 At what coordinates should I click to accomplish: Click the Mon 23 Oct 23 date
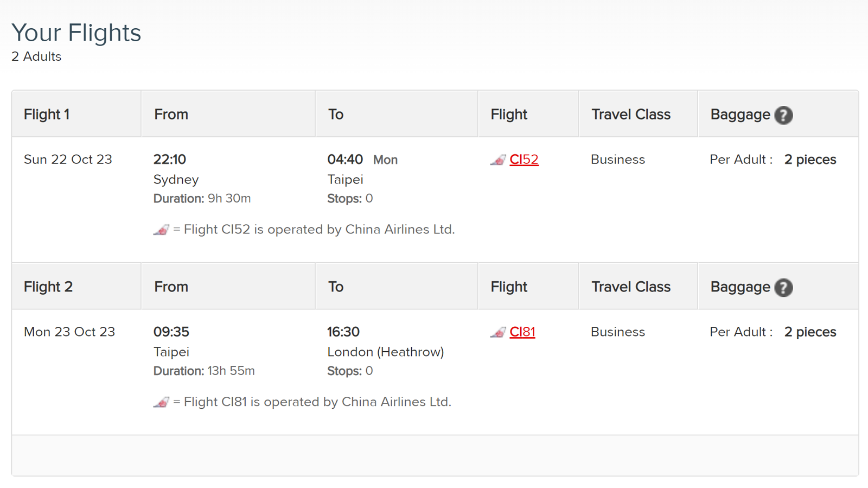[69, 332]
